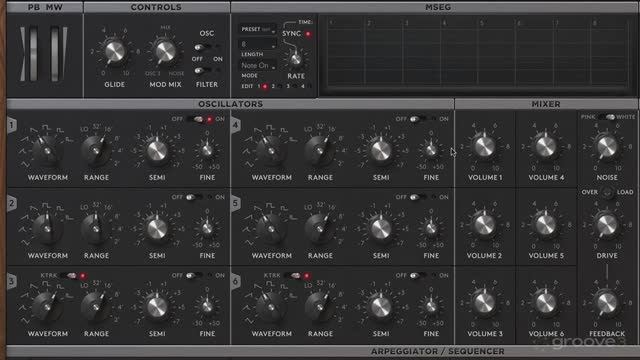Click the pitch bend wheel
Screen dimensions: 640x360
(33, 53)
